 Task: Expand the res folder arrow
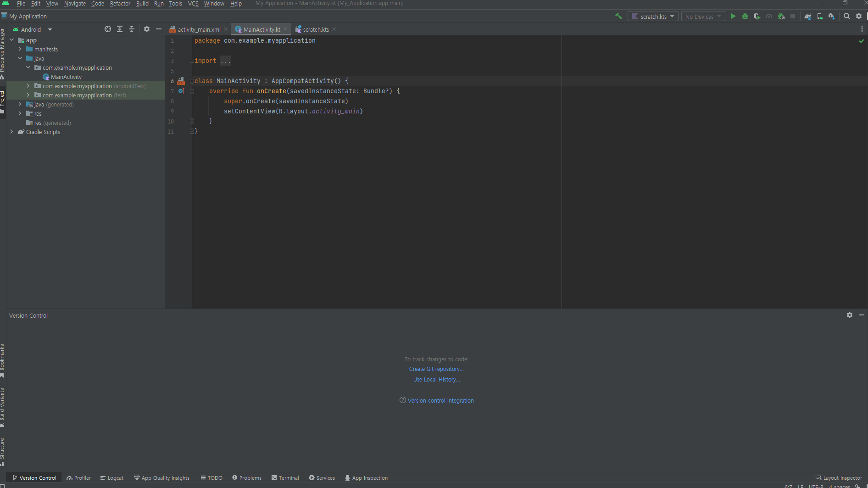point(20,113)
